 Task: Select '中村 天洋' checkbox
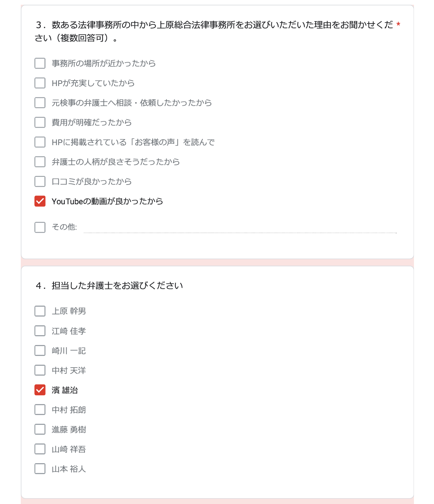(40, 371)
